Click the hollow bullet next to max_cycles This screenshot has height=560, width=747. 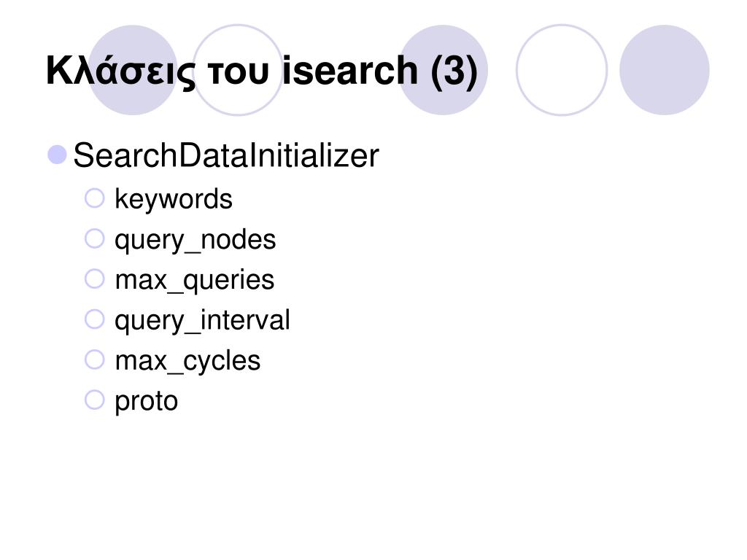click(x=94, y=359)
